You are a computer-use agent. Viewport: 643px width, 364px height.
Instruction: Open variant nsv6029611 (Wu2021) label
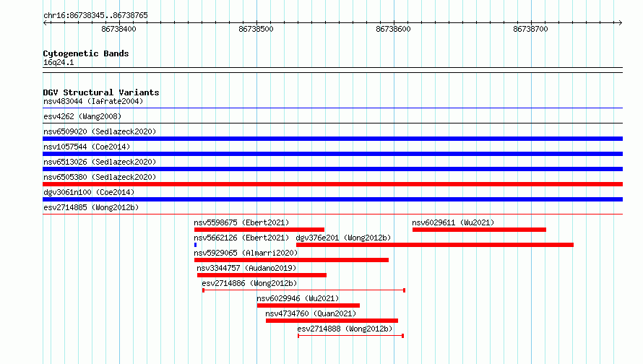pyautogui.click(x=453, y=222)
